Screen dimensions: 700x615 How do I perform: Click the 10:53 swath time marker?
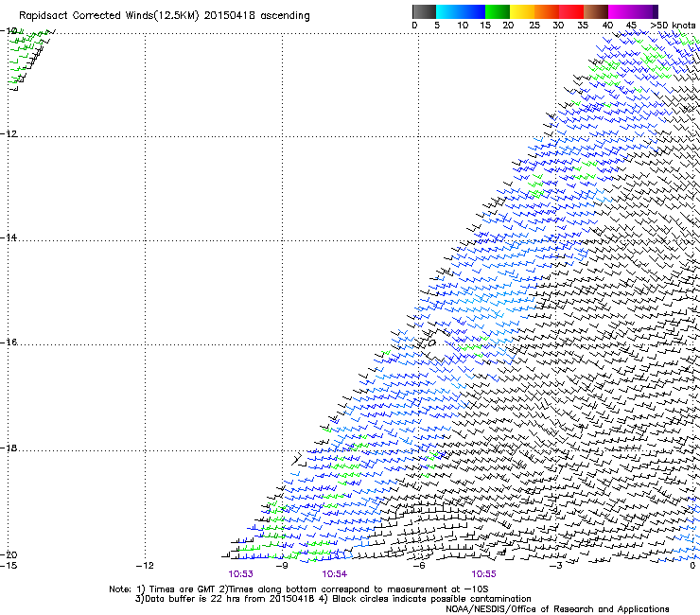[240, 574]
